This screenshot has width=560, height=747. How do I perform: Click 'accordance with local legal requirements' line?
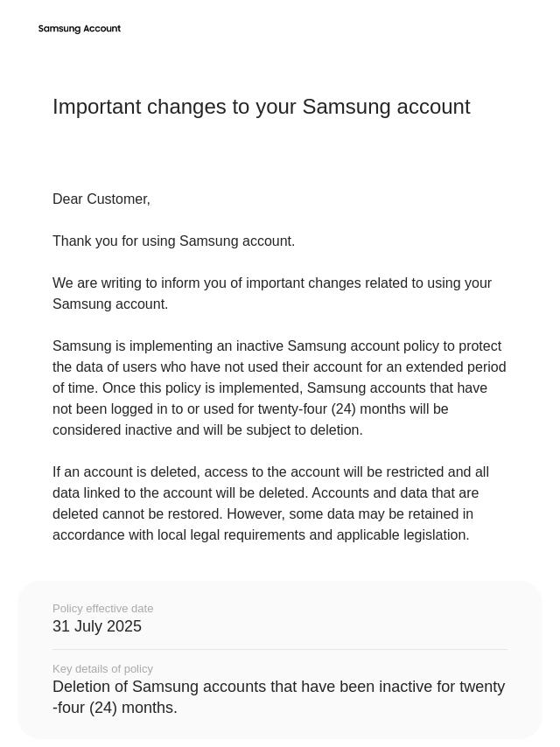pyautogui.click(x=261, y=534)
